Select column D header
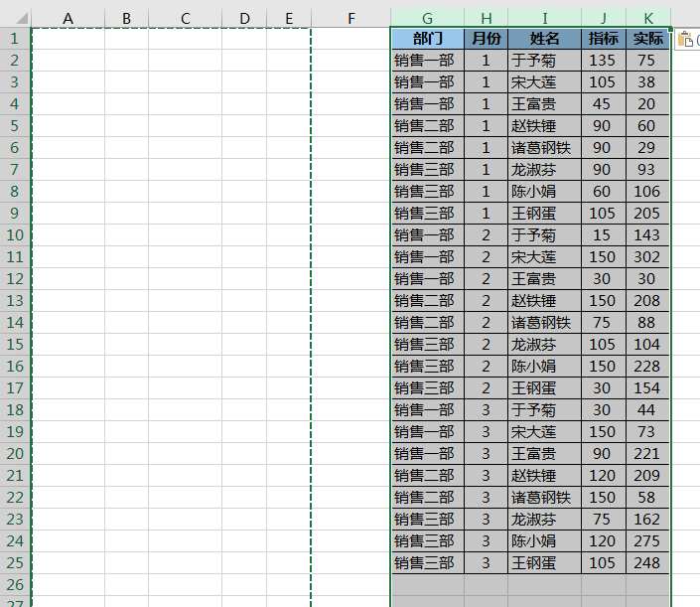 (244, 18)
